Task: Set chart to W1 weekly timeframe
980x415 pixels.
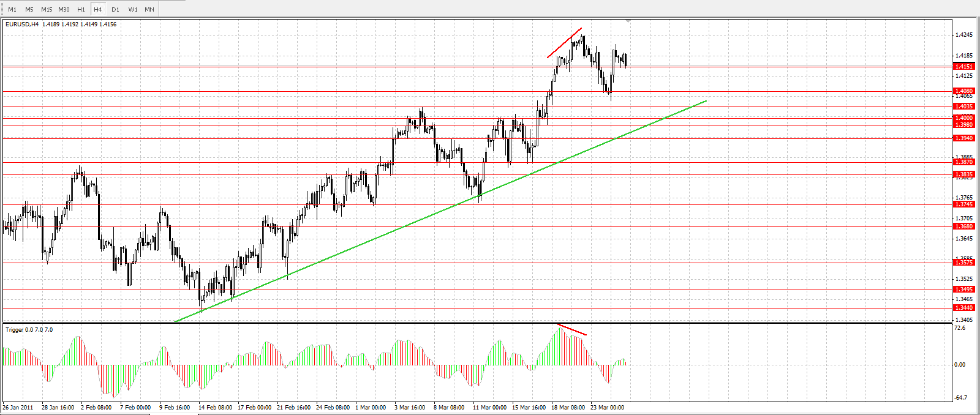Action: pos(133,9)
